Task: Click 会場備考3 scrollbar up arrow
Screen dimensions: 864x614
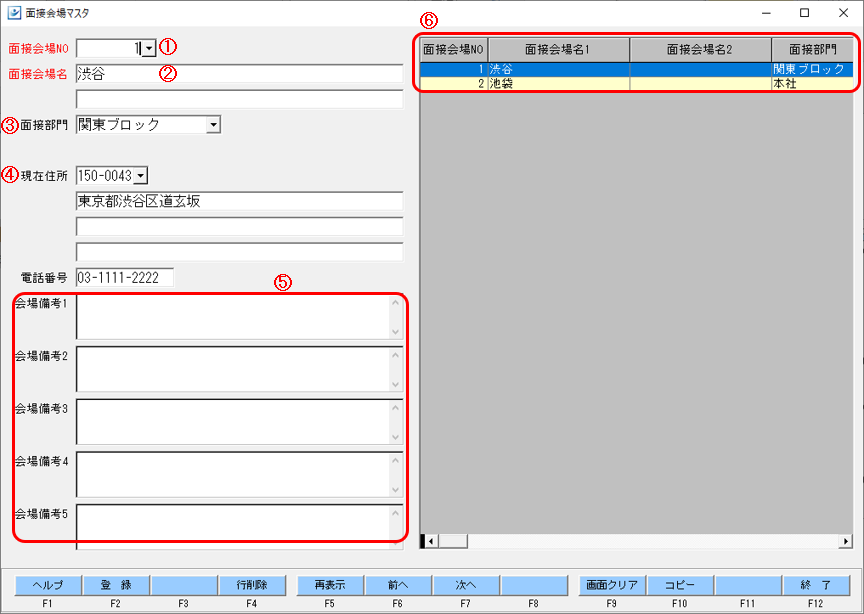Action: click(x=396, y=407)
